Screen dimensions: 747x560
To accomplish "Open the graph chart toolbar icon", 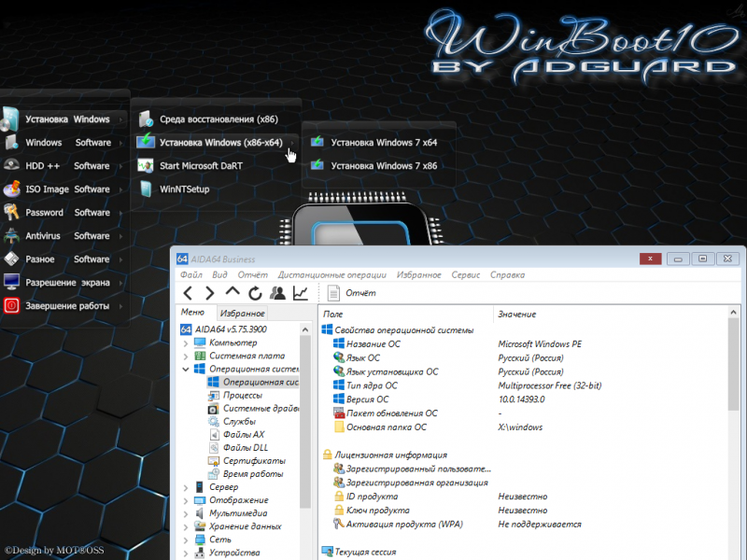I will (300, 293).
